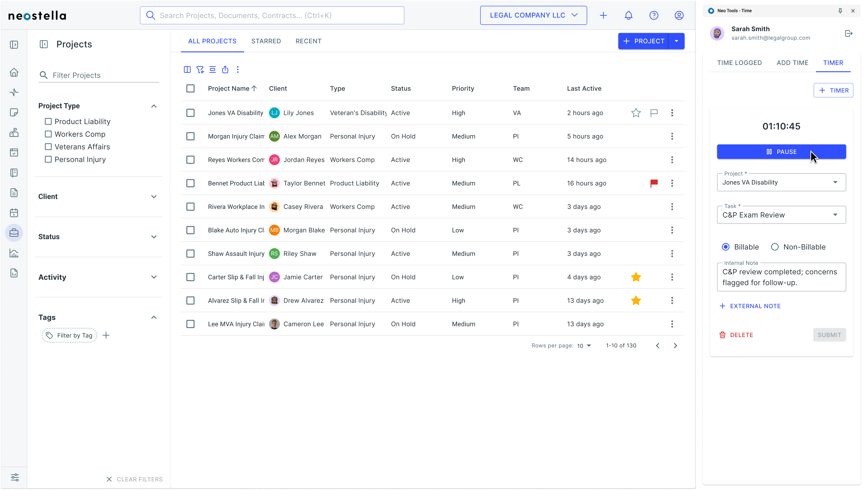The width and height of the screenshot is (868, 490).
Task: Open calendar icon in left sidebar
Action: [x=14, y=213]
